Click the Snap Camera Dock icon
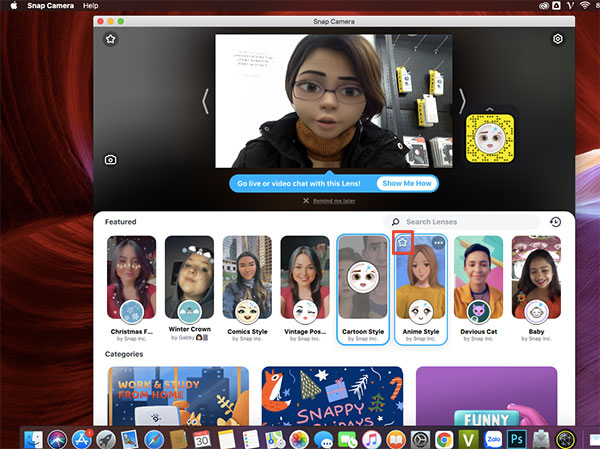 [x=565, y=439]
